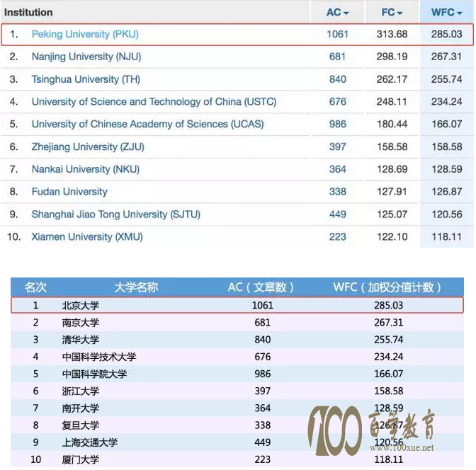Select FC value 122.10 for Xiamen
Image resolution: width=476 pixels, height=470 pixels.
pos(392,236)
